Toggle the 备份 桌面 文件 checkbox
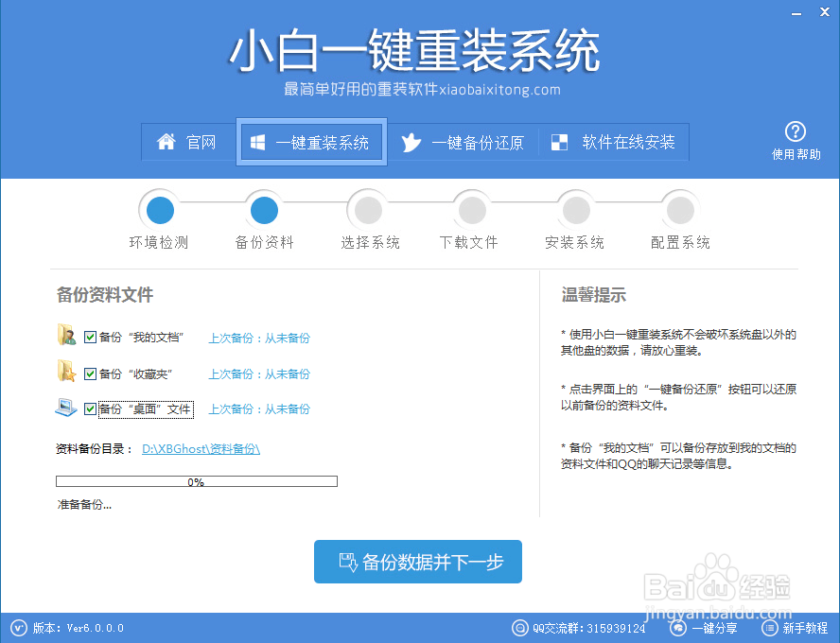Screen dimensions: 840x643 point(89,408)
